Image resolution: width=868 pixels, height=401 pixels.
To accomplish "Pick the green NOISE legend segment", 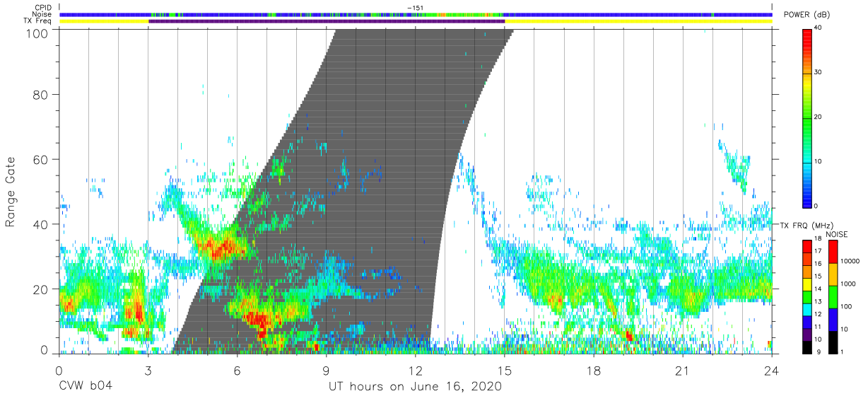I will point(833,297).
